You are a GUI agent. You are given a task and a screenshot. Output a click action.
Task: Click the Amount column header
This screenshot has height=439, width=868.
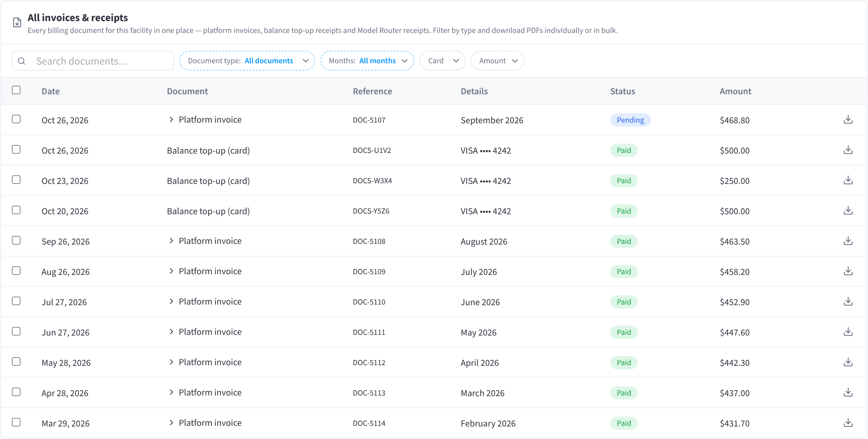click(735, 91)
